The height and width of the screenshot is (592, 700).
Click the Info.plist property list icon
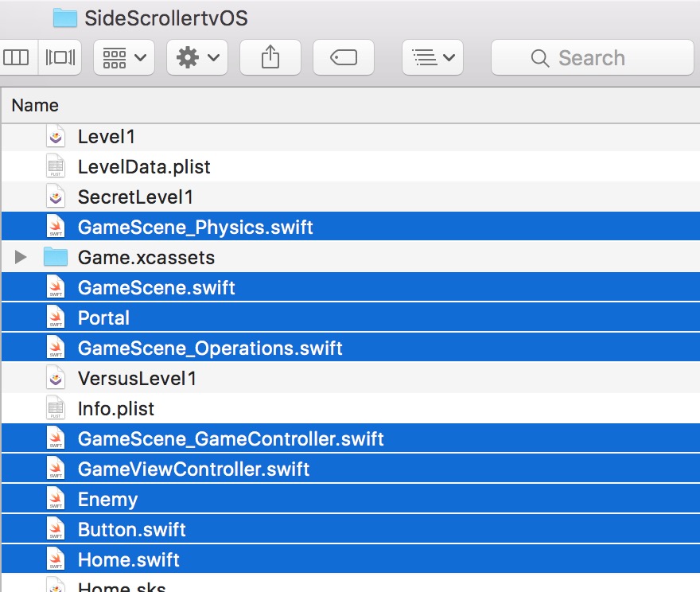pos(55,408)
